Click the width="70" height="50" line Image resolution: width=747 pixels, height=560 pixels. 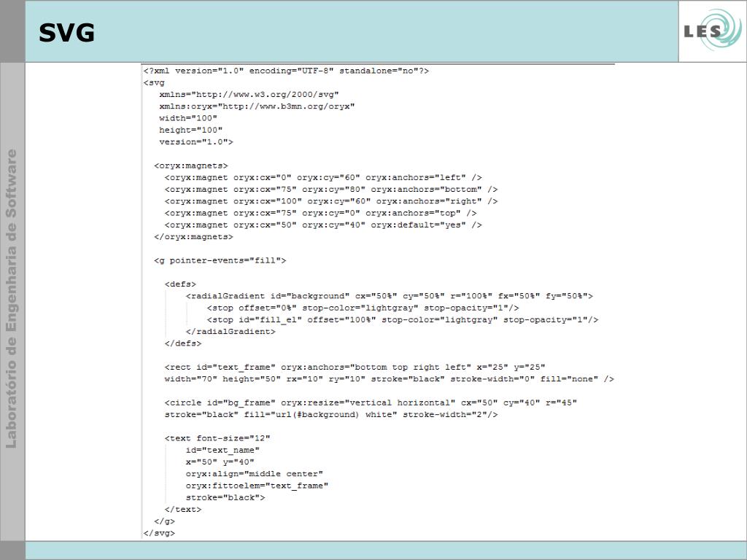click(390, 379)
